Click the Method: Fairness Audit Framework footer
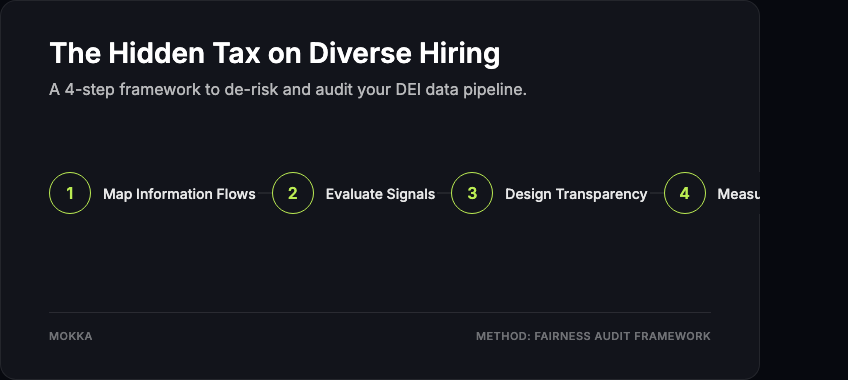The height and width of the screenshot is (380, 848). click(x=593, y=336)
